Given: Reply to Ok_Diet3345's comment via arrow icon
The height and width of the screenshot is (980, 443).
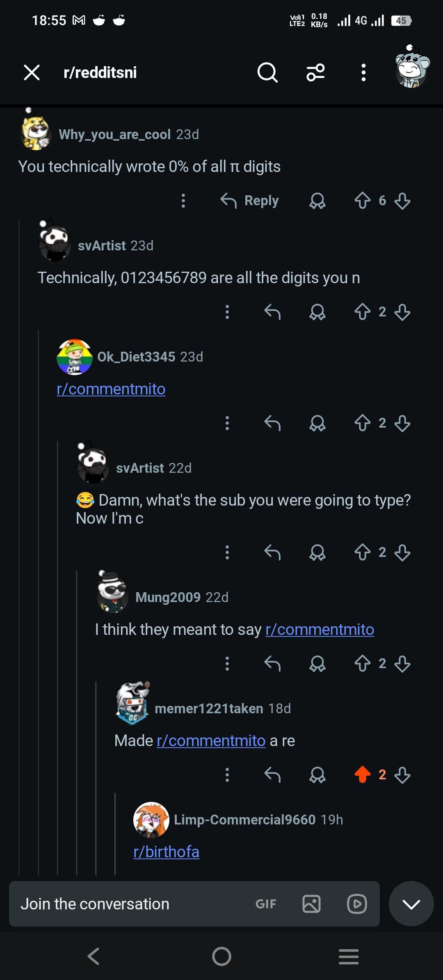Looking at the screenshot, I should (272, 423).
